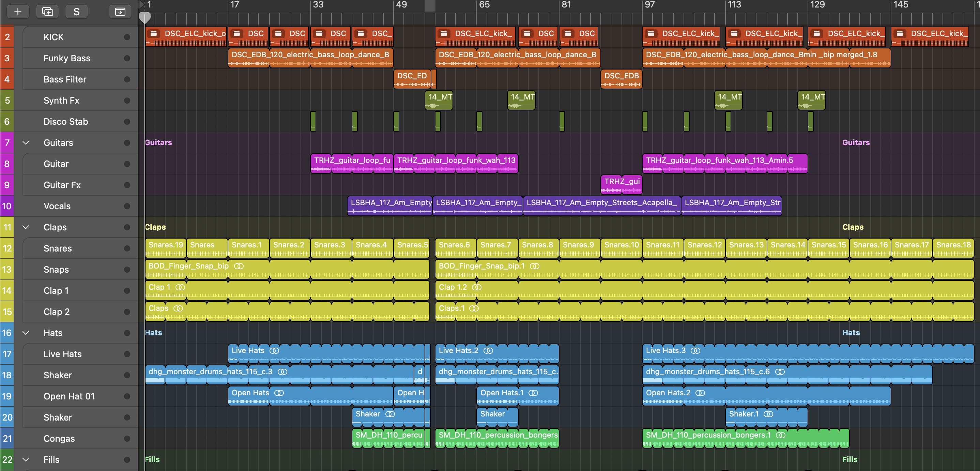Click the duplicate track icon
This screenshot has width=980, height=471.
tap(47, 12)
